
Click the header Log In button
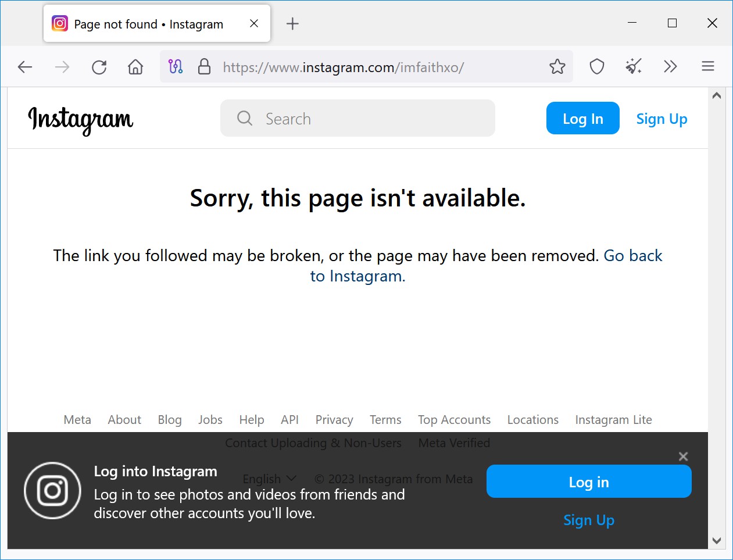[x=583, y=119]
